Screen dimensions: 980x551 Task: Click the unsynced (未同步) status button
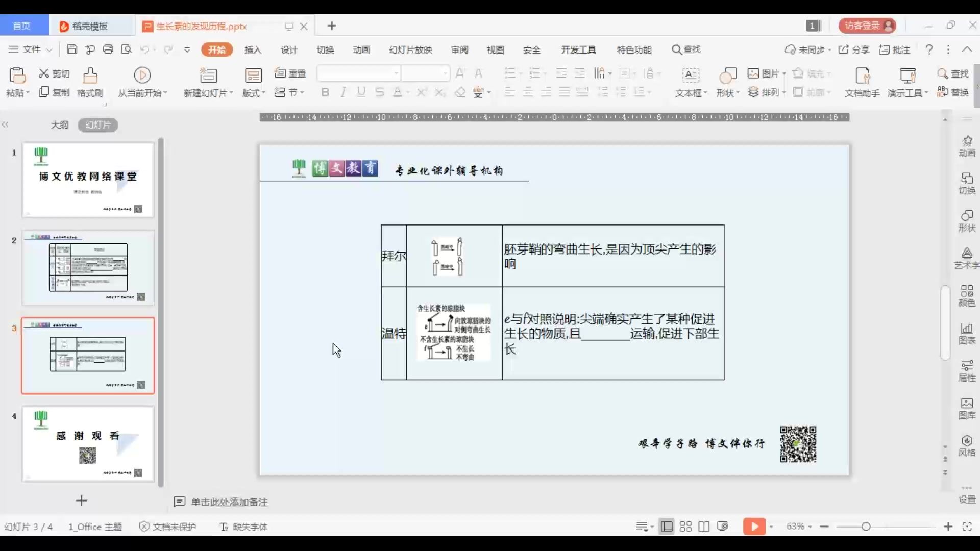(x=808, y=49)
